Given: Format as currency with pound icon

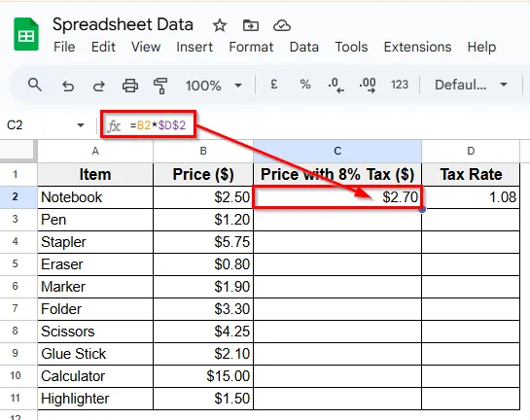Looking at the screenshot, I should 274,85.
